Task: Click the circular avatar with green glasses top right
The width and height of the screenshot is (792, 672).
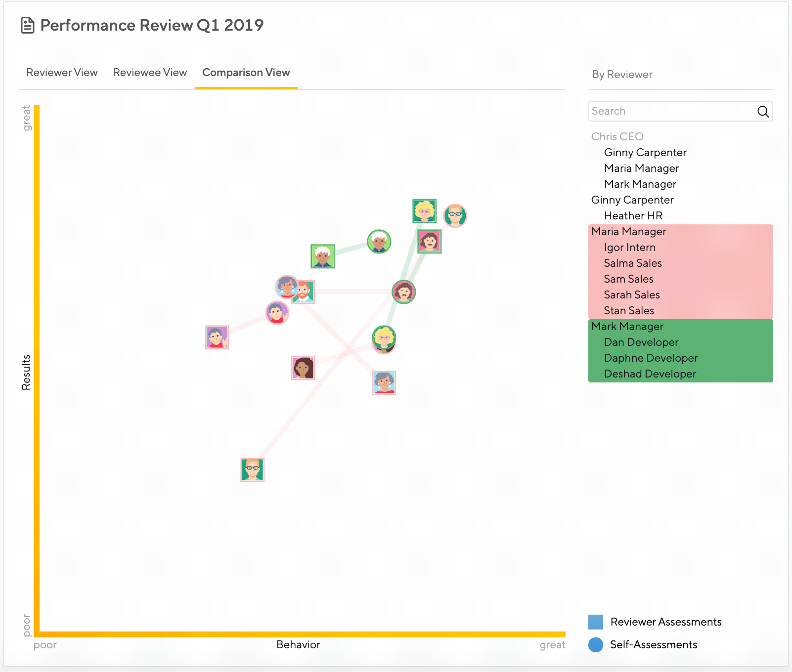Action: 456,215
